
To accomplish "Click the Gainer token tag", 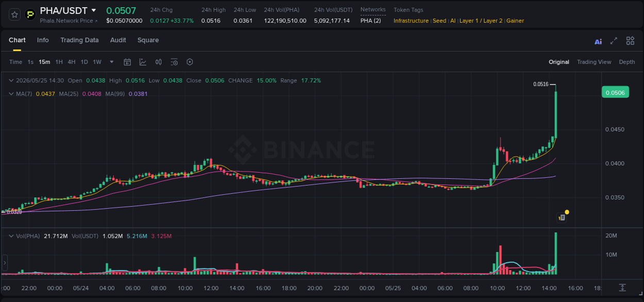I will tap(515, 21).
